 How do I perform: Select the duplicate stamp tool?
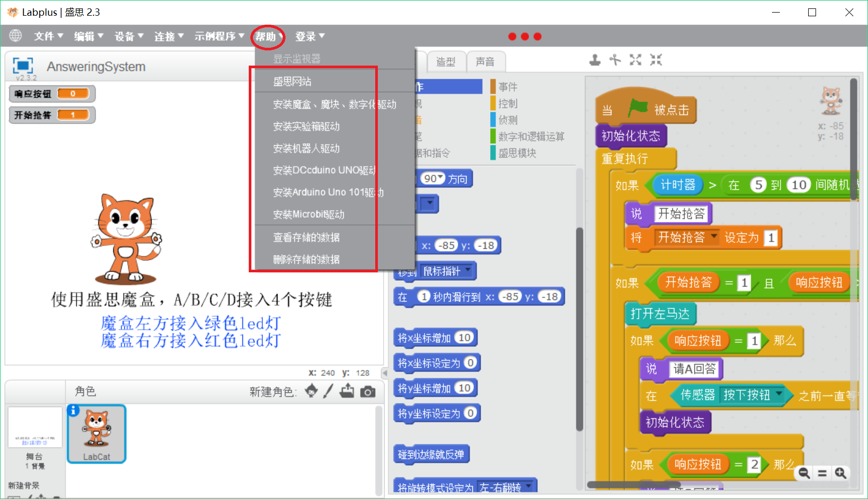coord(595,60)
